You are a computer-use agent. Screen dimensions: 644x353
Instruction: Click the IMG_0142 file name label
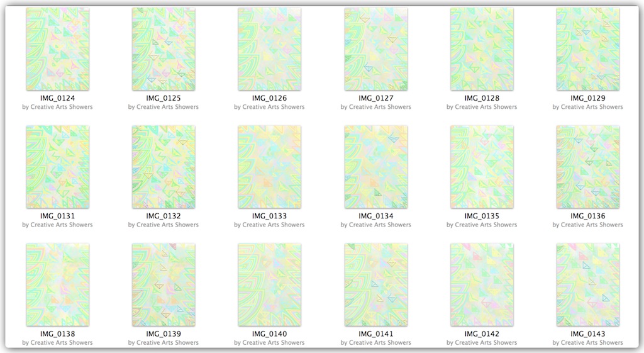tap(482, 334)
